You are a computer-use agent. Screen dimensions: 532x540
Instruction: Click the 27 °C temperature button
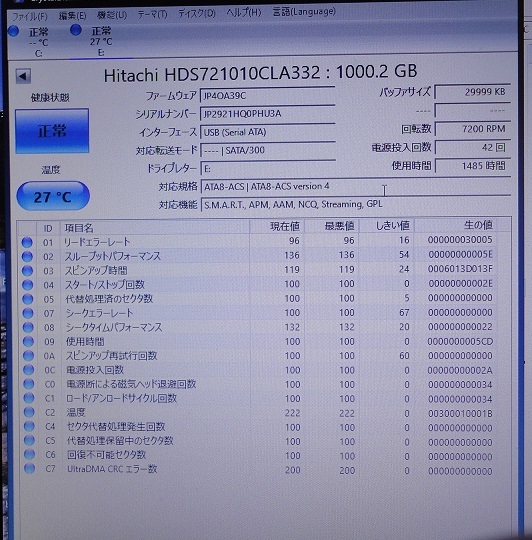[x=53, y=196]
